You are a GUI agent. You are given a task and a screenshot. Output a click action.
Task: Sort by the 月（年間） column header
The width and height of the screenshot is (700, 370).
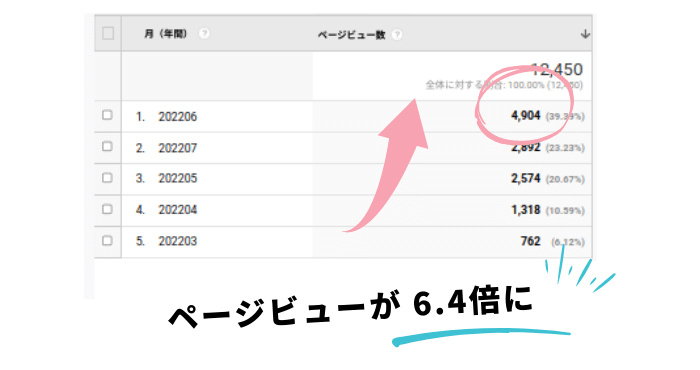166,34
